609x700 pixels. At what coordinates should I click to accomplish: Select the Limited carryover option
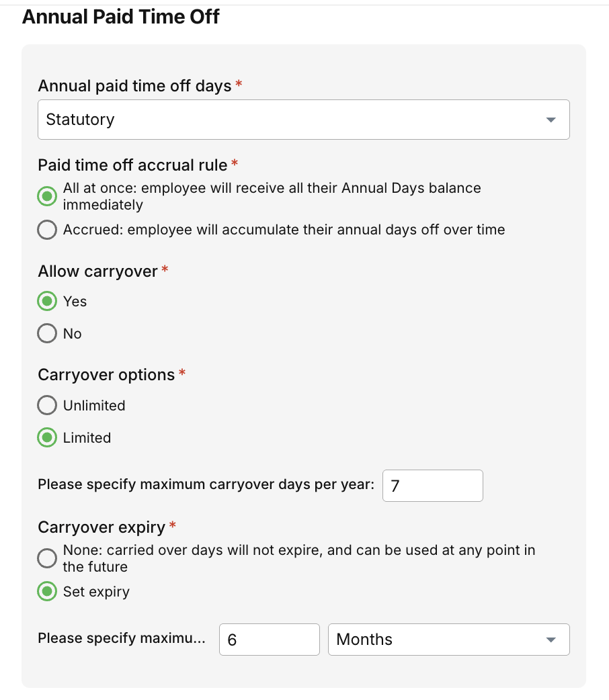coord(47,438)
